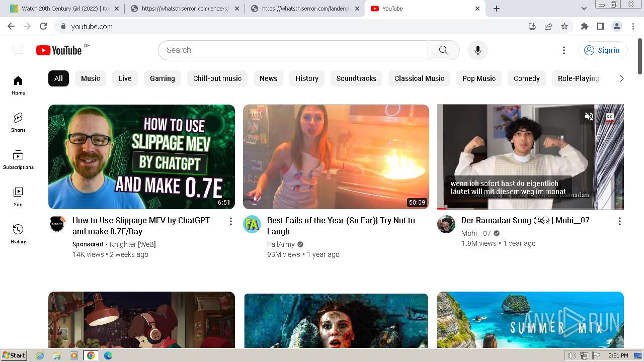This screenshot has width=644, height=362.
Task: Select the News category chip
Action: (268, 78)
